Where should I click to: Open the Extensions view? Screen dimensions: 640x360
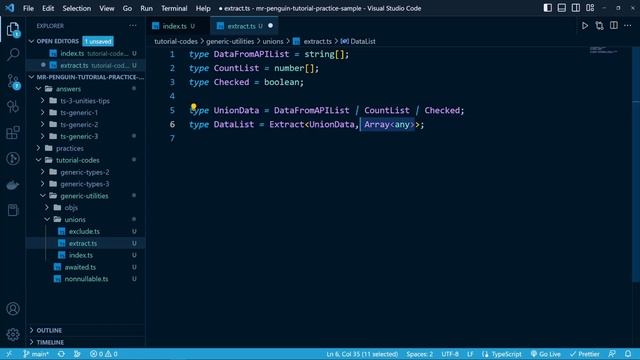coord(13,133)
